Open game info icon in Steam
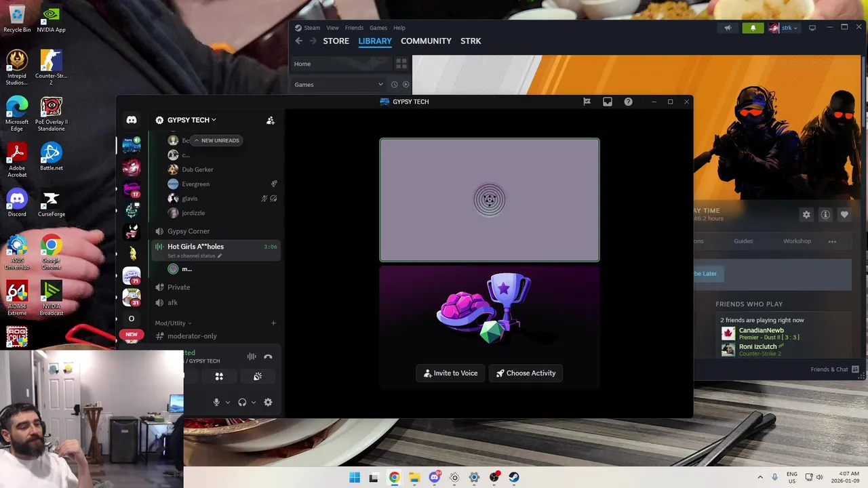The width and height of the screenshot is (868, 488). [825, 215]
